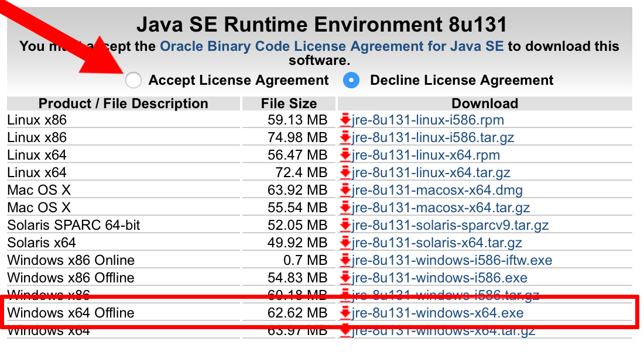Click the download arrow icon for jre-8u131-macosx-x64.dmg
644x352 pixels.
[x=345, y=191]
